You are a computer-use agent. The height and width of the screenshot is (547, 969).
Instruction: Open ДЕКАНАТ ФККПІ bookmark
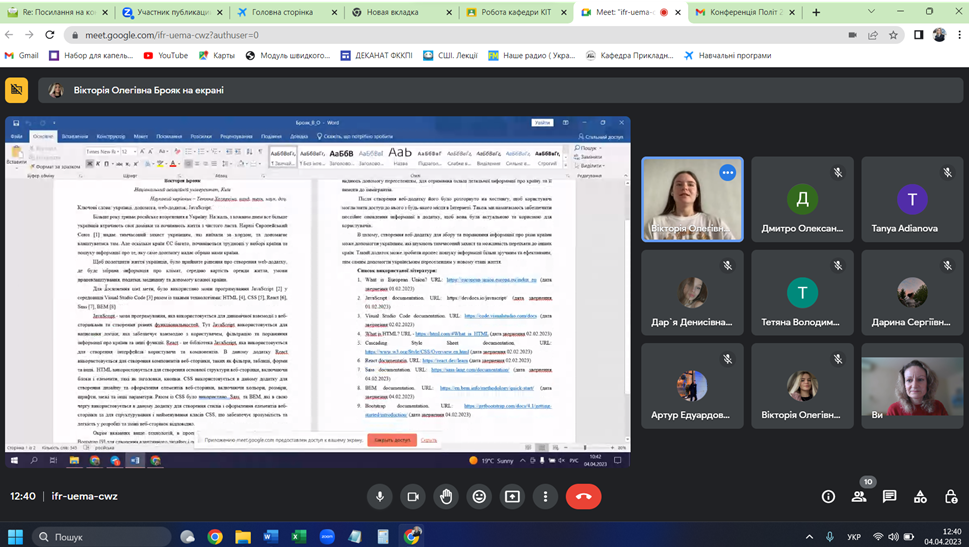pyautogui.click(x=376, y=56)
